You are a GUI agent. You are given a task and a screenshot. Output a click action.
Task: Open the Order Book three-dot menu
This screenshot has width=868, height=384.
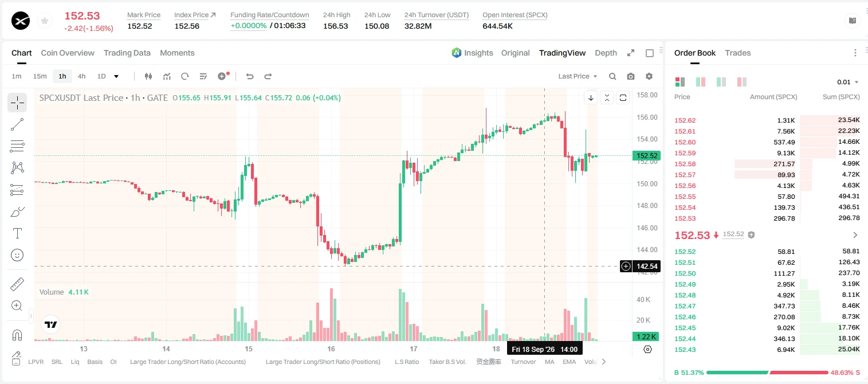[855, 53]
